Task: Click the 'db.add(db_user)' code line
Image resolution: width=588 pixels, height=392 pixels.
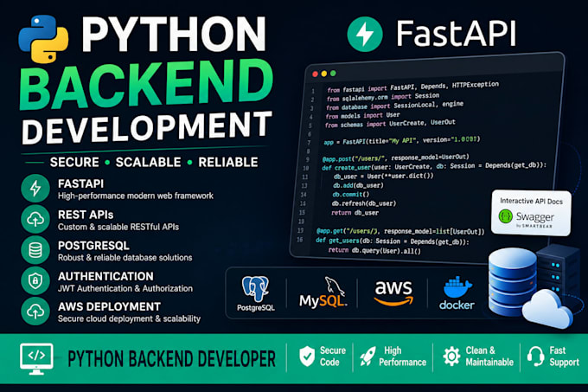Action: pyautogui.click(x=359, y=185)
